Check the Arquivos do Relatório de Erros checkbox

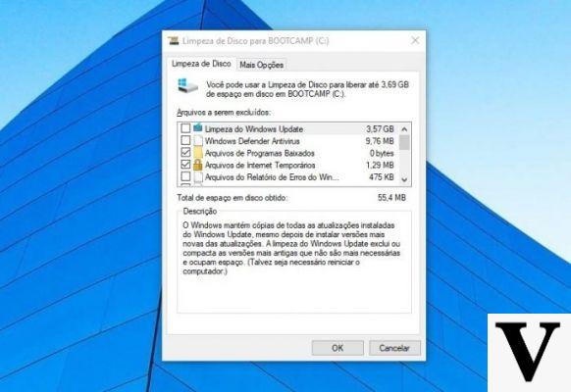click(185, 176)
